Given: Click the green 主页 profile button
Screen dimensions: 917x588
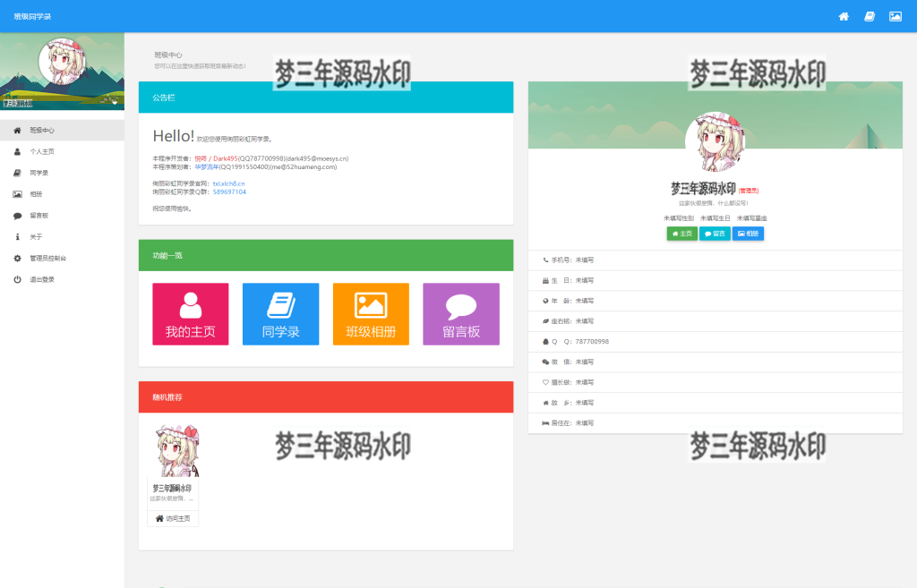Looking at the screenshot, I should [681, 234].
